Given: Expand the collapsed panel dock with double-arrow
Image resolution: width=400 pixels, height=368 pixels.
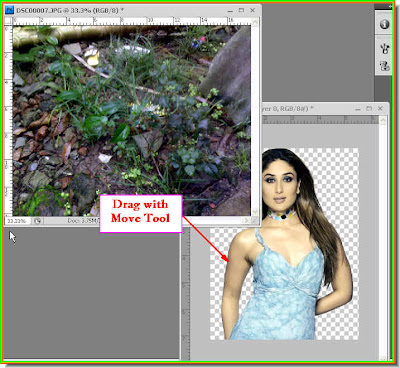Looking at the screenshot, I should (390, 7).
